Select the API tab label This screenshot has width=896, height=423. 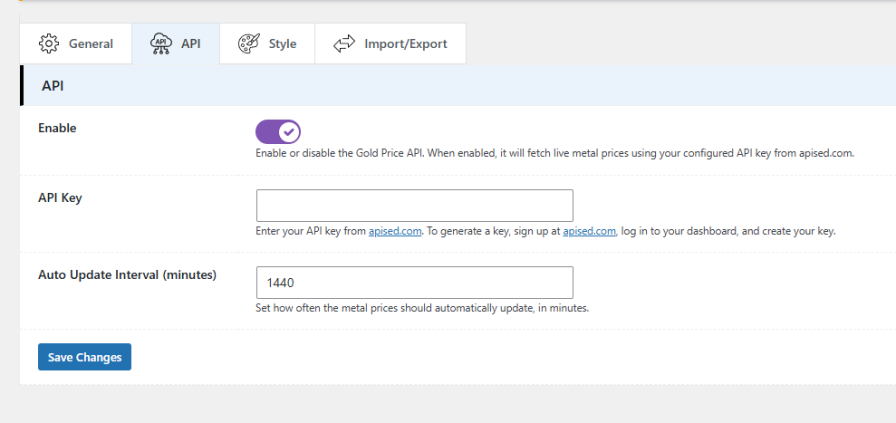(191, 44)
